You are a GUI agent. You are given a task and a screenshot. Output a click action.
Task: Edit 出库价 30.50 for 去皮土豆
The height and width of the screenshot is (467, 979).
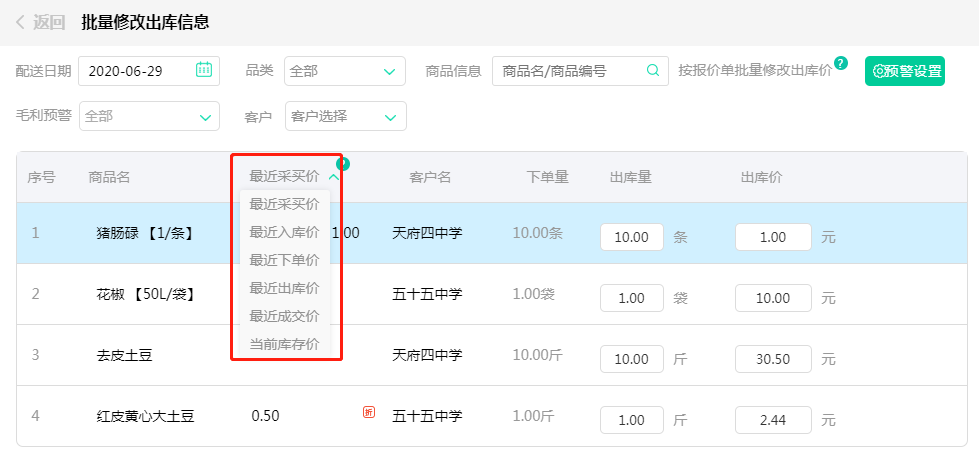click(774, 359)
